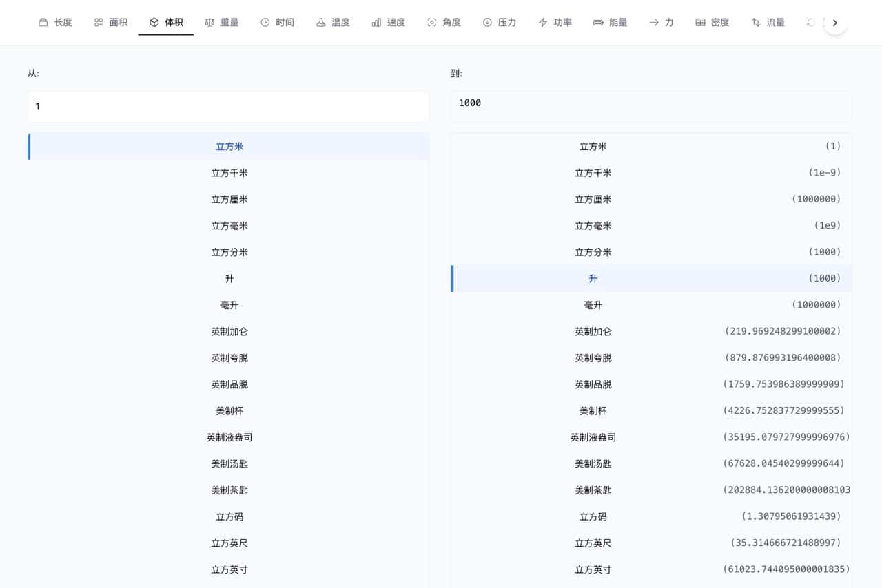Select target unit 立方英尺 (35.3146...)
The image size is (882, 588).
coord(651,543)
